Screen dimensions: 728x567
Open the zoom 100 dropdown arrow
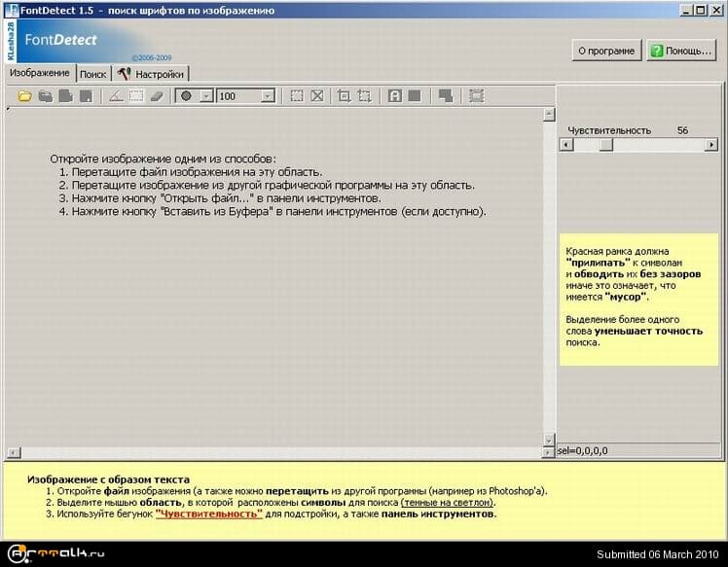pos(268,96)
